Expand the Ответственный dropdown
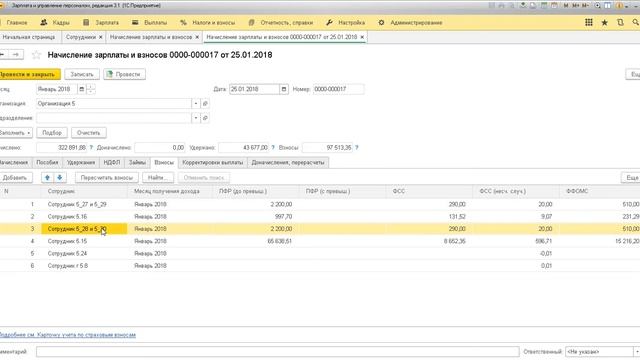 tap(636, 351)
